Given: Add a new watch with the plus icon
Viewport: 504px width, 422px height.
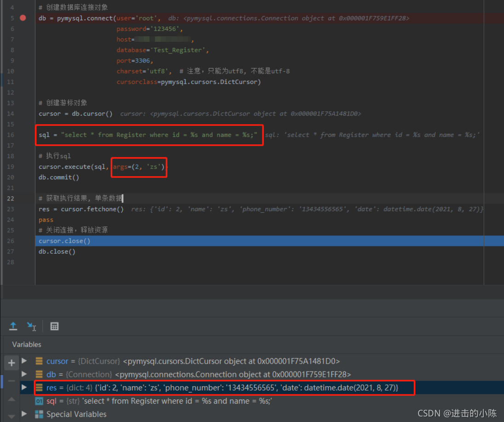Looking at the screenshot, I should tap(11, 363).
